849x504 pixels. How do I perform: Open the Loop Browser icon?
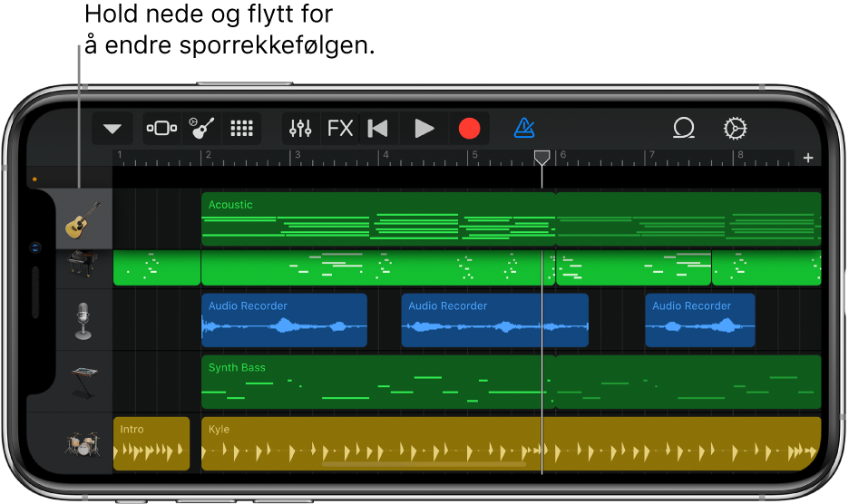point(683,129)
